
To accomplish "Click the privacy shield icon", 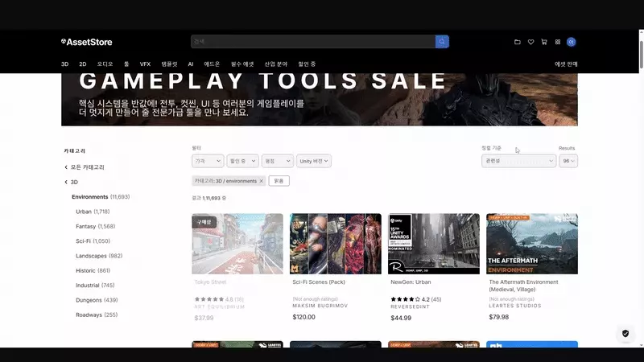I will click(x=625, y=333).
